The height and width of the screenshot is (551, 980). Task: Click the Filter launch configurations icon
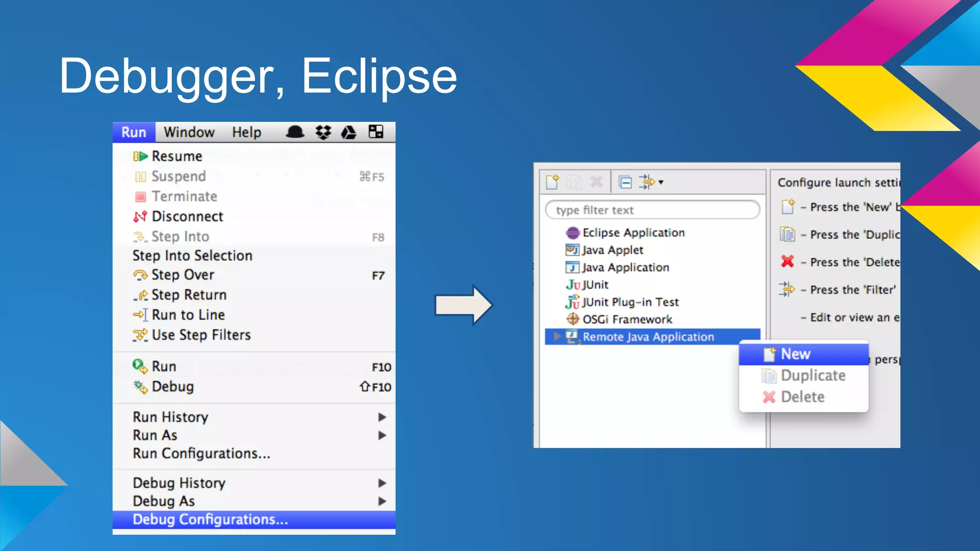coord(646,182)
